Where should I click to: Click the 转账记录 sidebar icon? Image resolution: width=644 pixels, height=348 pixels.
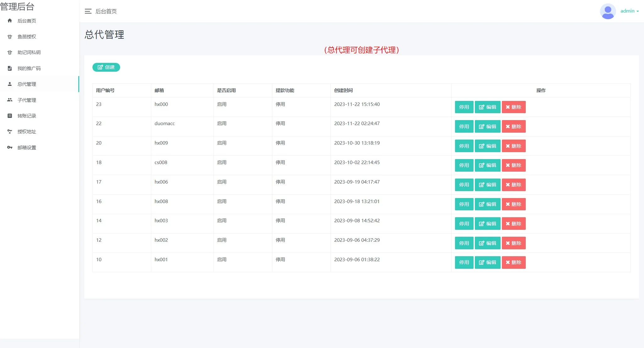[x=10, y=116]
